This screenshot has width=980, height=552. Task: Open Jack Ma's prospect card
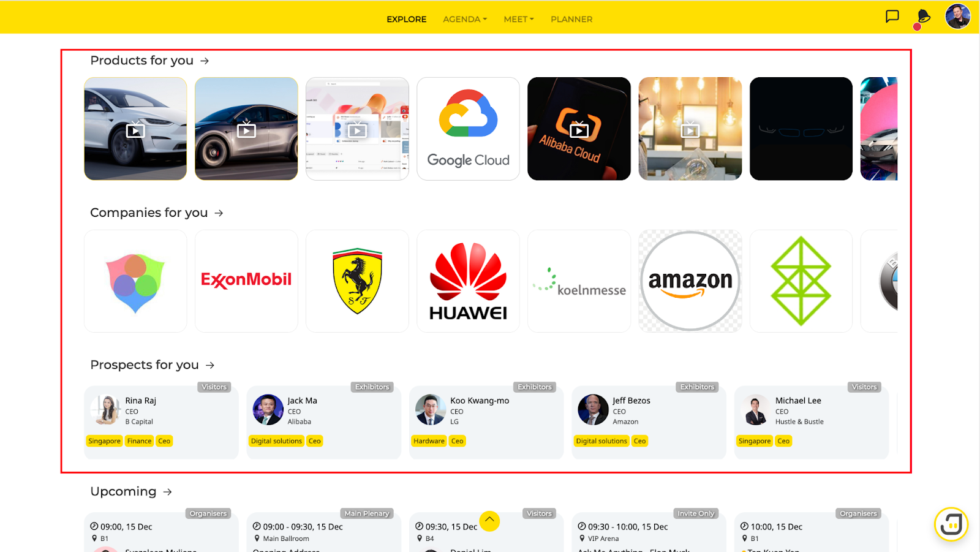(x=323, y=422)
